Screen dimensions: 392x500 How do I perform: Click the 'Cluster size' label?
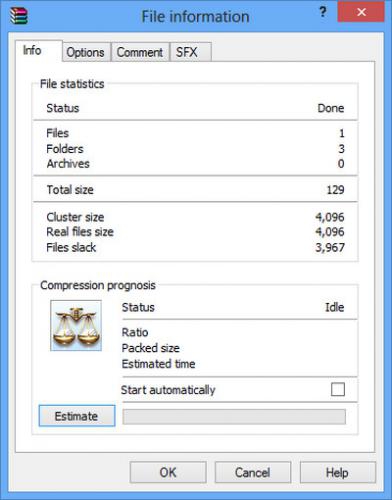(x=75, y=217)
